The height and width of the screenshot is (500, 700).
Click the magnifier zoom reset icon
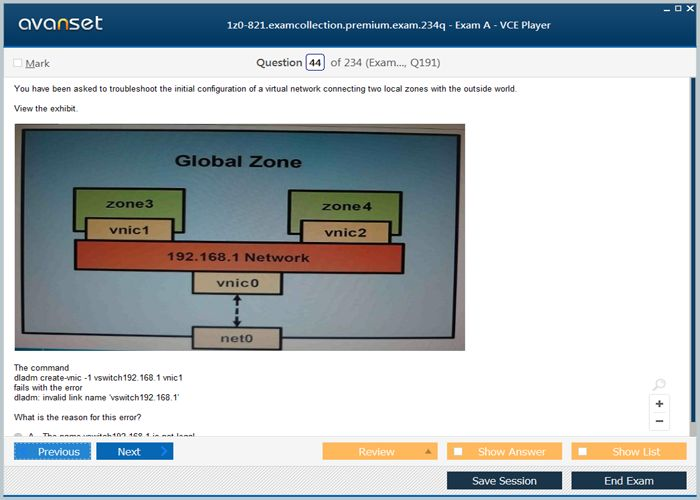coord(659,385)
